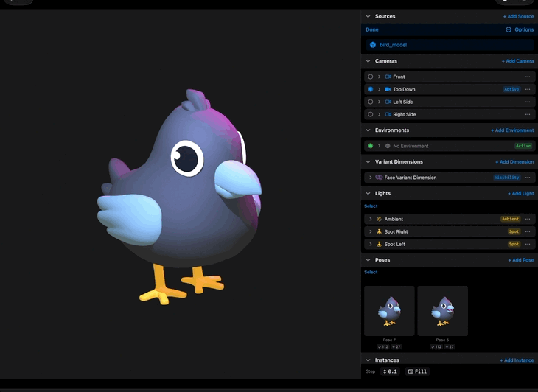The height and width of the screenshot is (392, 538).
Task: Select the Top Down camera radio button
Action: pyautogui.click(x=371, y=89)
